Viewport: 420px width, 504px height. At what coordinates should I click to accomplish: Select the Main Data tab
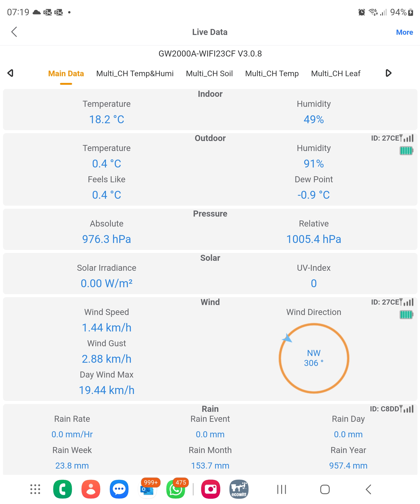[x=66, y=73]
